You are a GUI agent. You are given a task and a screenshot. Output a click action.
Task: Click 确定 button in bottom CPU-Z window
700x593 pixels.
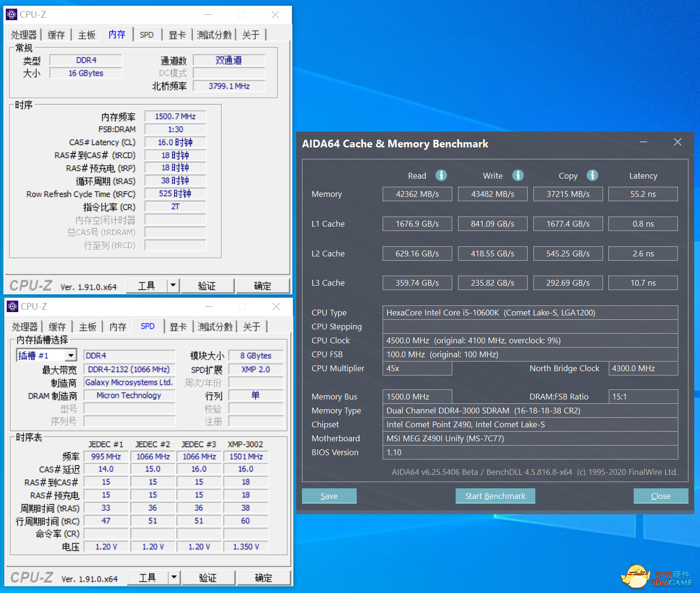(264, 578)
